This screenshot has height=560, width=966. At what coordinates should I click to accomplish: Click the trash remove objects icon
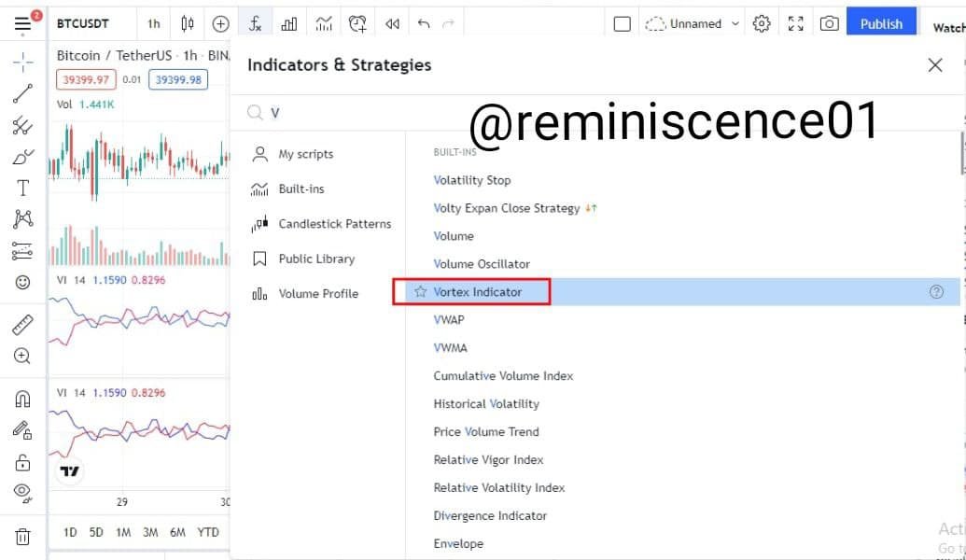(22, 537)
